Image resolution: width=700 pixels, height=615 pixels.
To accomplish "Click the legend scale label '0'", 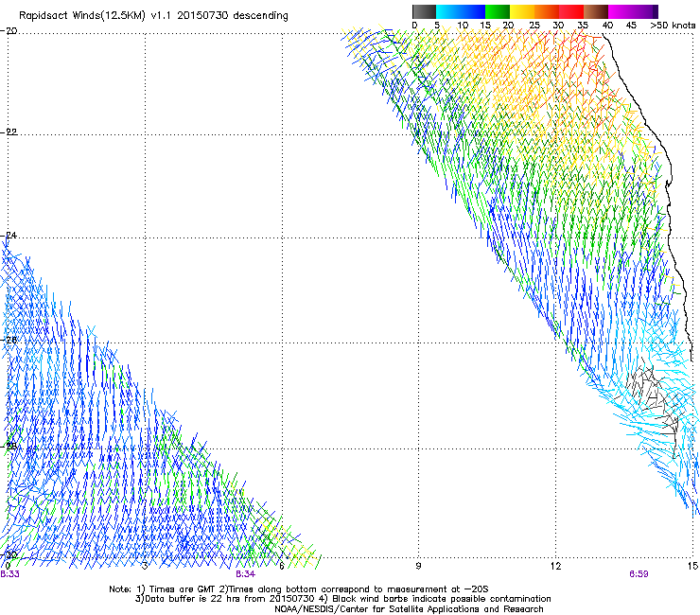I will click(414, 25).
